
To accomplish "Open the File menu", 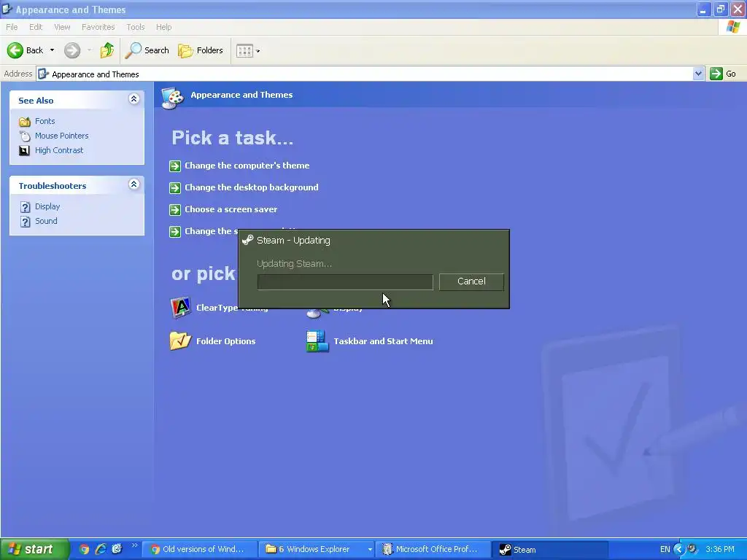I will point(12,27).
